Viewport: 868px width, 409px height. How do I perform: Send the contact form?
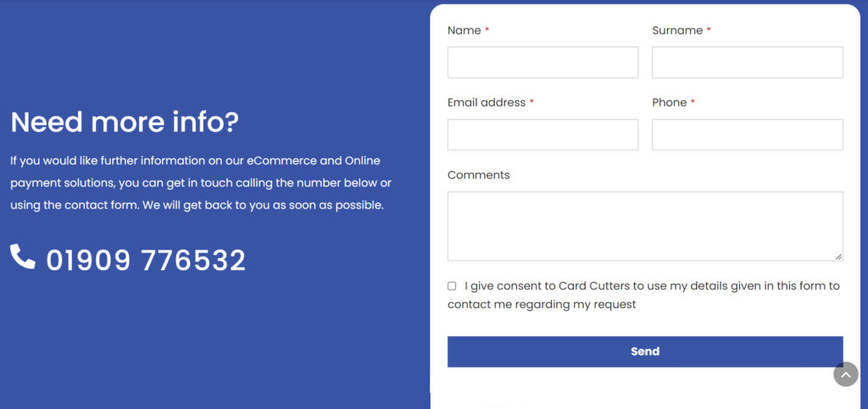645,351
